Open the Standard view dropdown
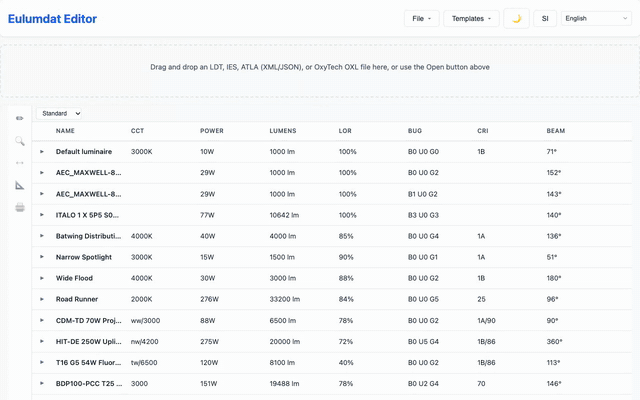Viewport: 640px width, 400px height. [x=59, y=113]
